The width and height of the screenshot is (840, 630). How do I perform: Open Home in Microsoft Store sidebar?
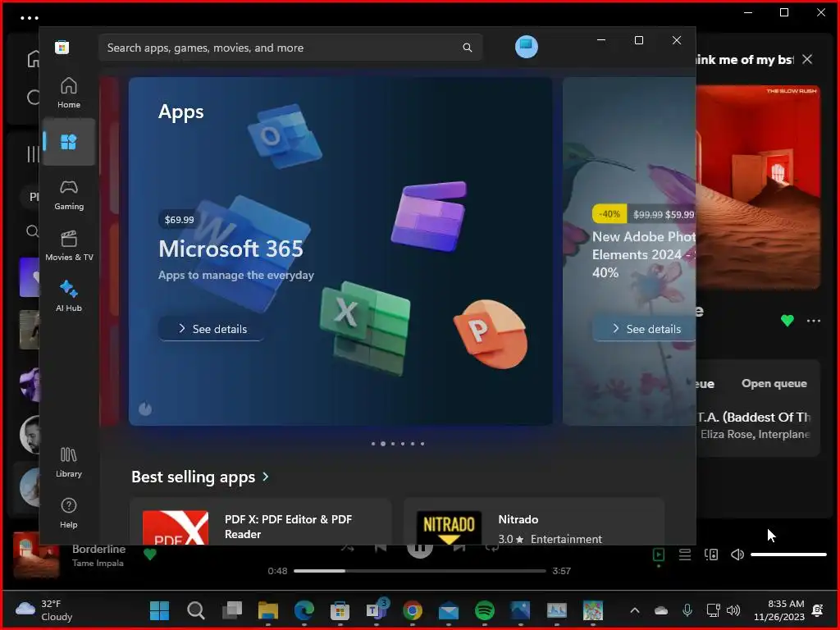[x=69, y=94]
